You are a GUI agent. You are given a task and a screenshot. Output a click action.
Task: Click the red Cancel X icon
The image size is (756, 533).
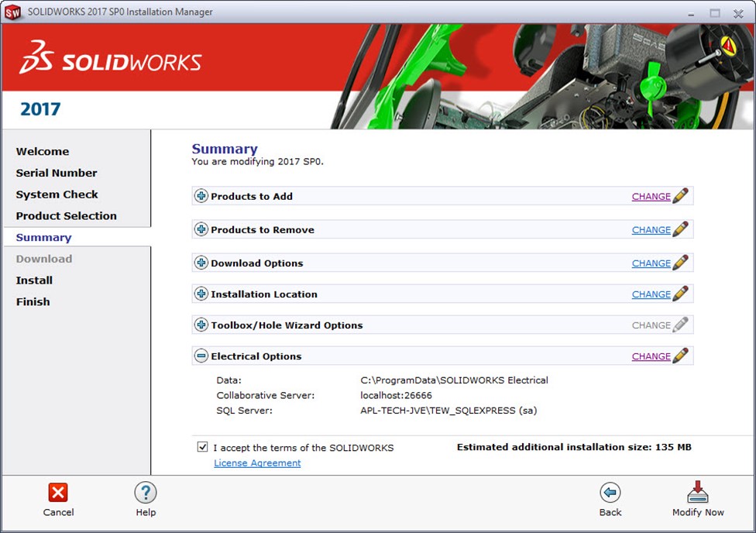point(58,493)
